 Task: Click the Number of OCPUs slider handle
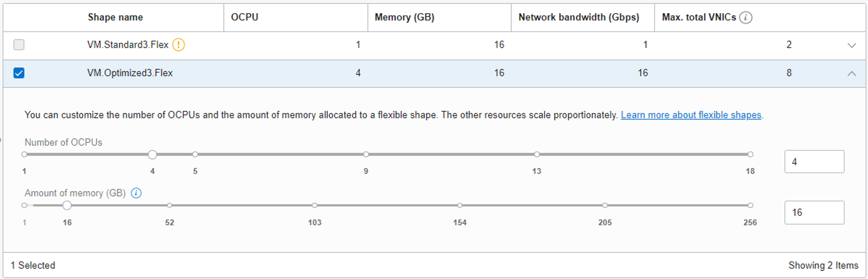(x=152, y=155)
